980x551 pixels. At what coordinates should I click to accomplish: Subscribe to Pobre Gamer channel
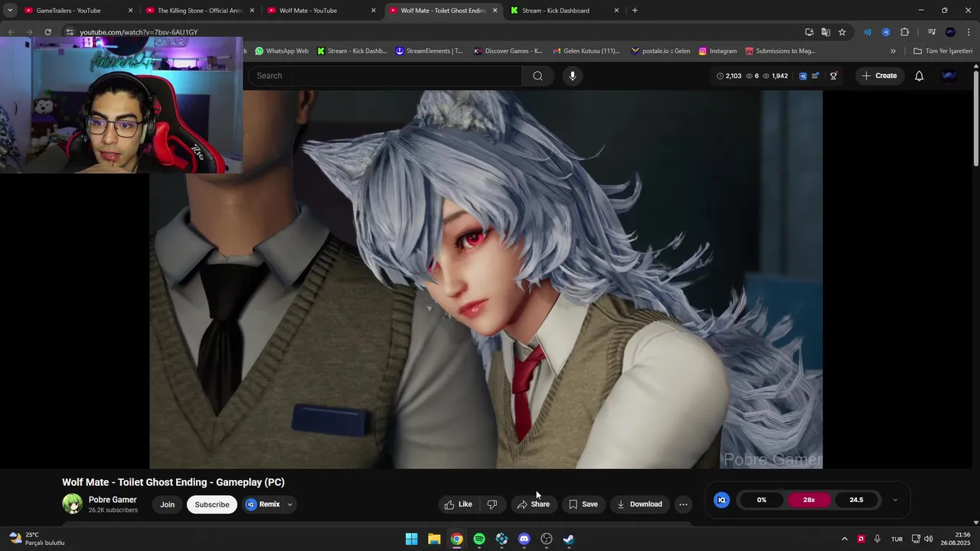tap(212, 504)
